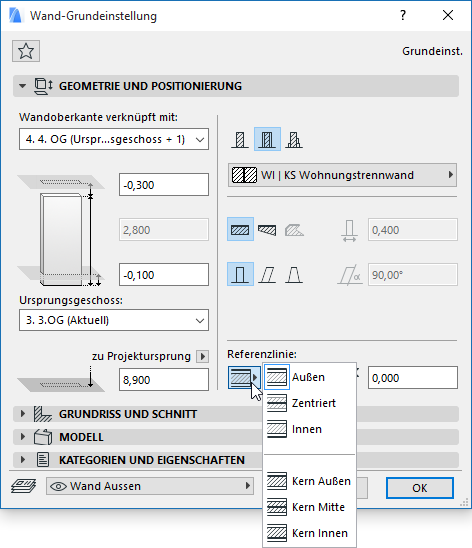The height and width of the screenshot is (548, 472).
Task: Click the layers stack icon
Action: coord(23,486)
